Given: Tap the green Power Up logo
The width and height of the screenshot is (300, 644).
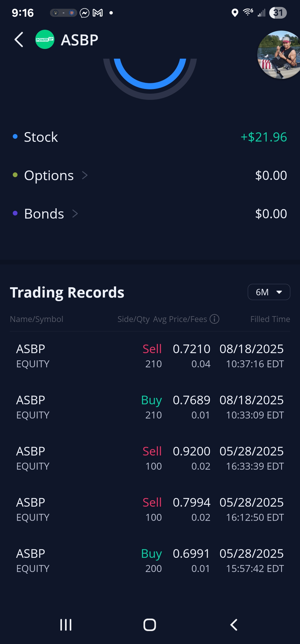Looking at the screenshot, I should tap(45, 39).
